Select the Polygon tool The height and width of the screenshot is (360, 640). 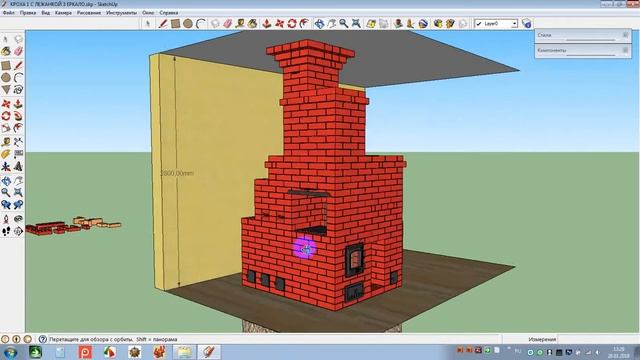[x=6, y=90]
